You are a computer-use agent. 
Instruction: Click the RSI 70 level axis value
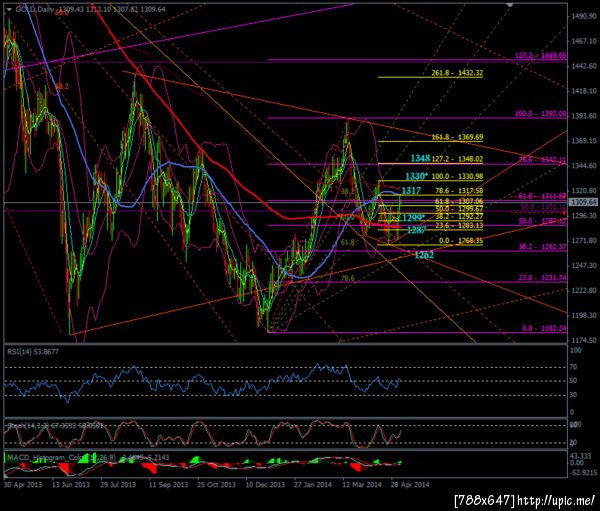tap(573, 367)
